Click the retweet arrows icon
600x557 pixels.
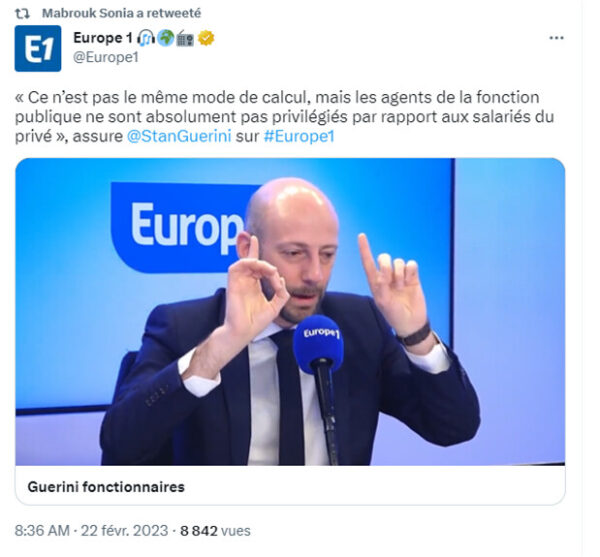[22, 13]
